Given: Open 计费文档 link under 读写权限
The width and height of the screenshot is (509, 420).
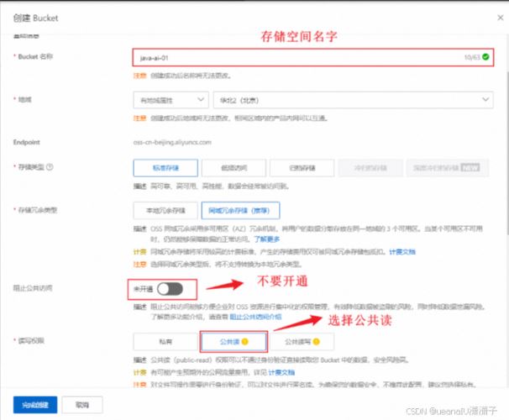Looking at the screenshot, I should coord(281,372).
